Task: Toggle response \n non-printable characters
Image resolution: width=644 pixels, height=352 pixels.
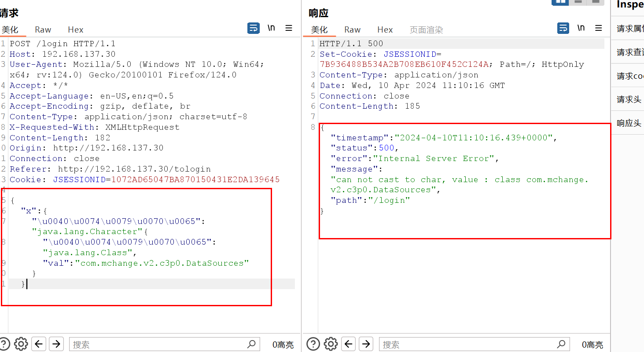Action: coord(581,28)
